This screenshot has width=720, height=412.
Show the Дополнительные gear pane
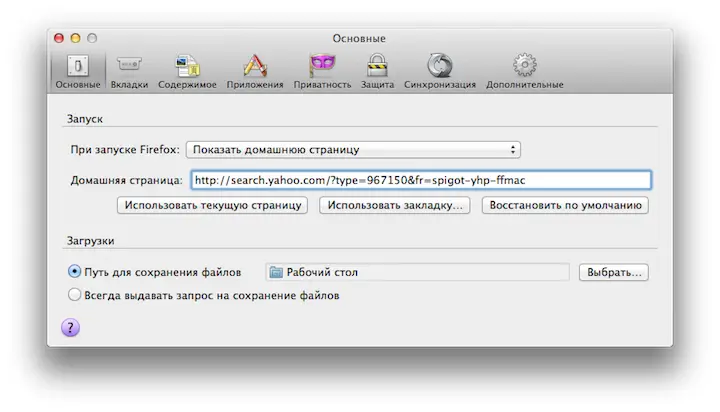(524, 70)
